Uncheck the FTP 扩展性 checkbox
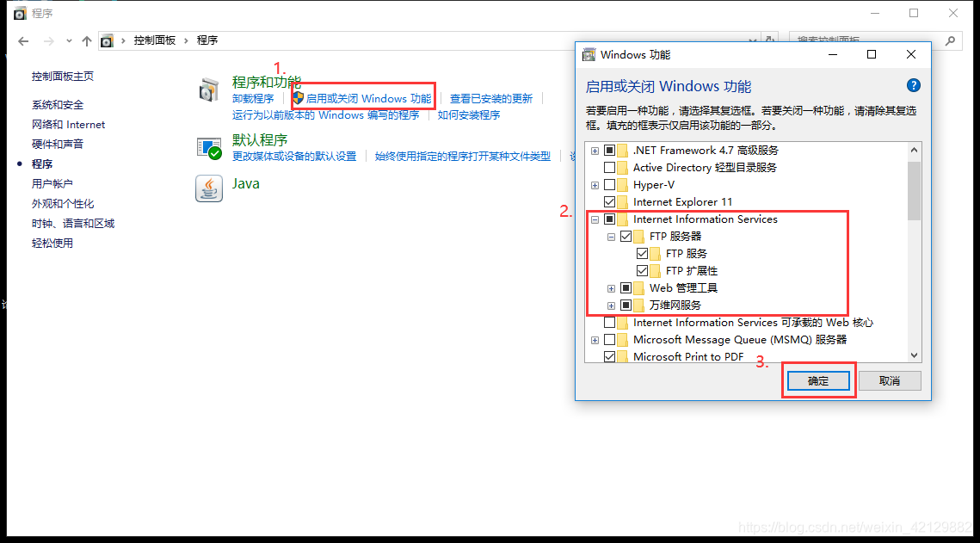The image size is (980, 543). click(642, 270)
